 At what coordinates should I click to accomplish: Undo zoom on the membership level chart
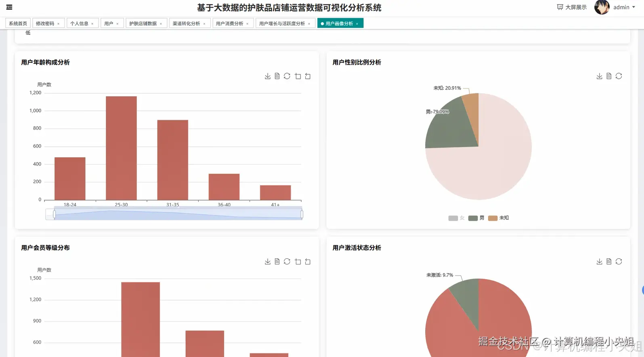[308, 262]
